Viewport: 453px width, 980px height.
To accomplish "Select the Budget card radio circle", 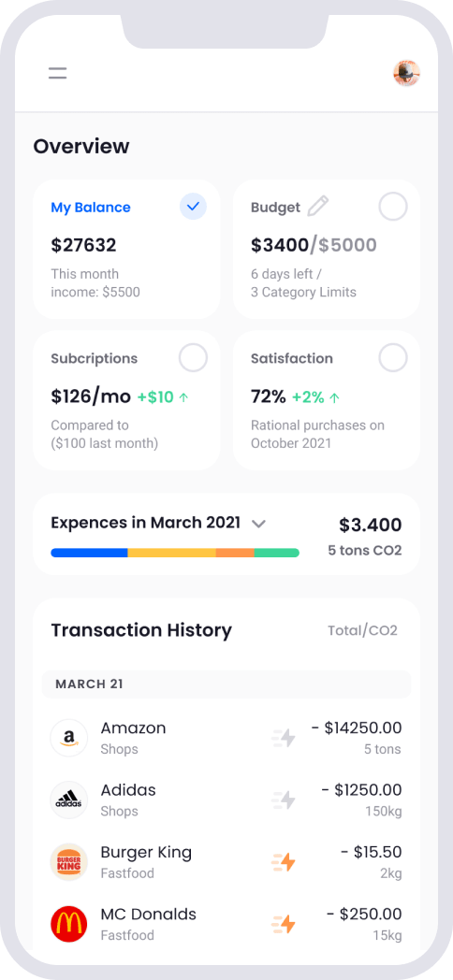I will [393, 207].
